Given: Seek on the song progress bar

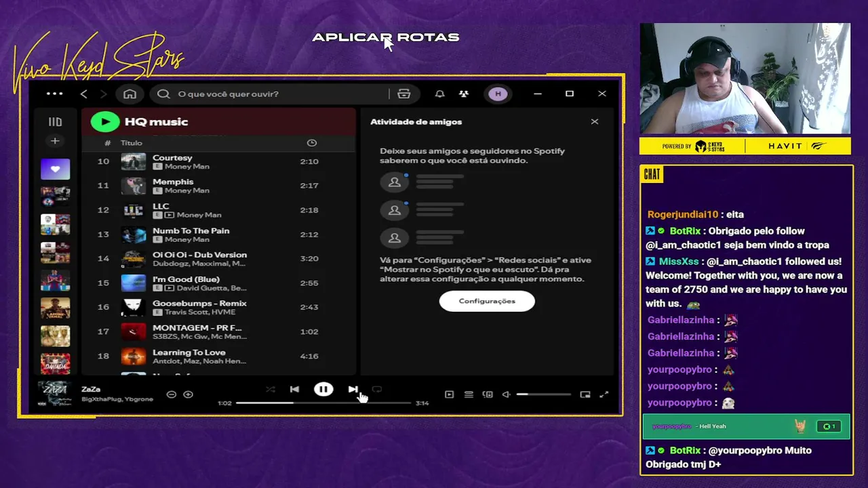Looking at the screenshot, I should click(323, 403).
